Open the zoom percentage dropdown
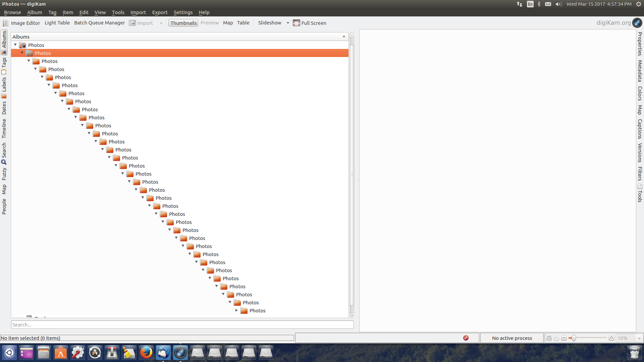This screenshot has width=644, height=362. pos(639,338)
